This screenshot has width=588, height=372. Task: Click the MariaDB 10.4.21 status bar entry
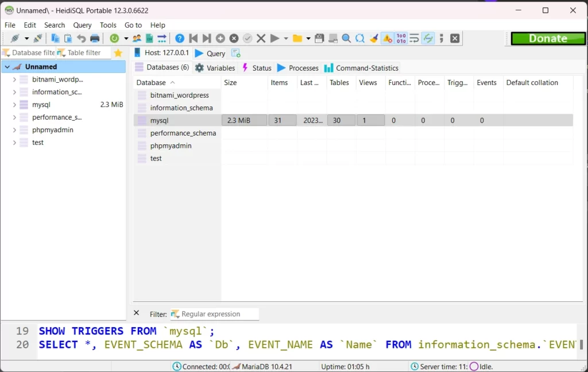pyautogui.click(x=262, y=367)
